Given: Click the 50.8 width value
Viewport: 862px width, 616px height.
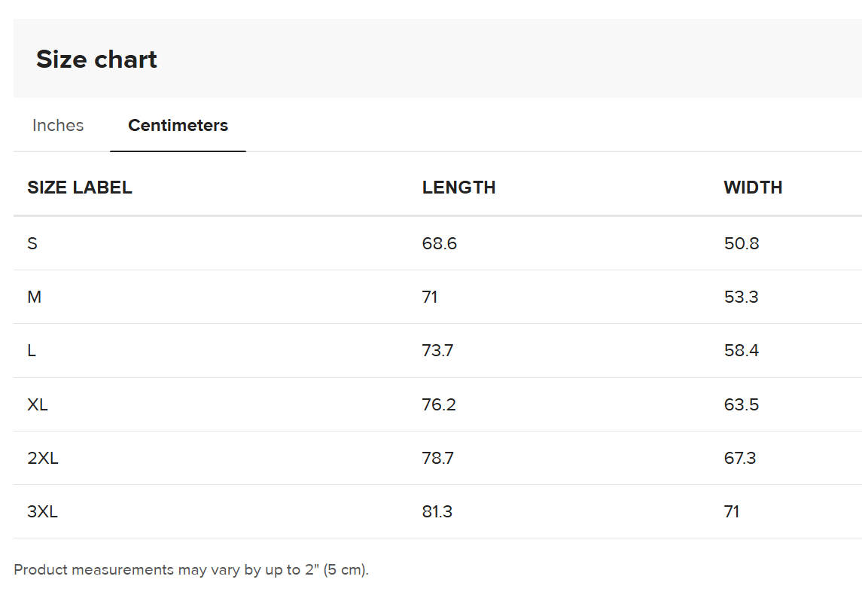Looking at the screenshot, I should [742, 243].
